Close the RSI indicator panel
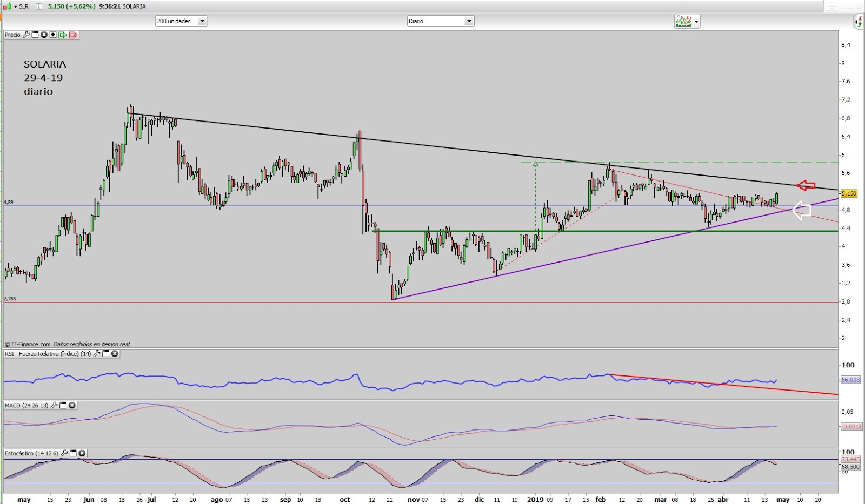865x504 pixels. (x=115, y=354)
